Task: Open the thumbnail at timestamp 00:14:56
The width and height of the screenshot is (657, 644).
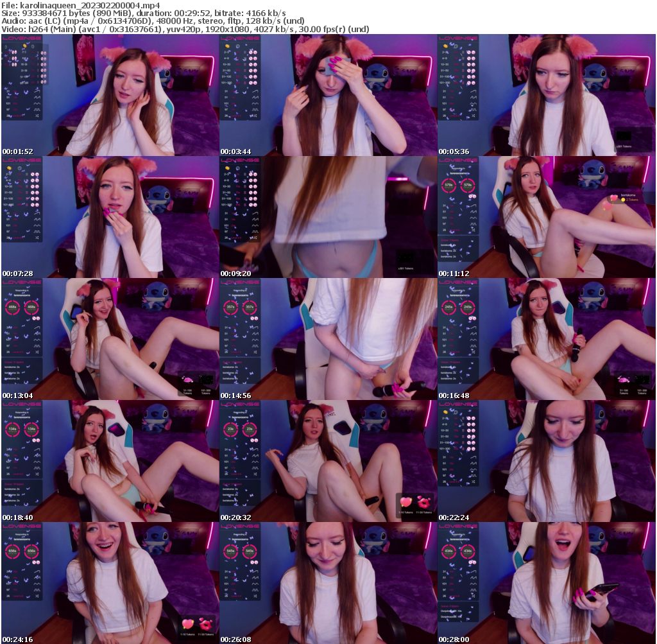Action: point(328,334)
